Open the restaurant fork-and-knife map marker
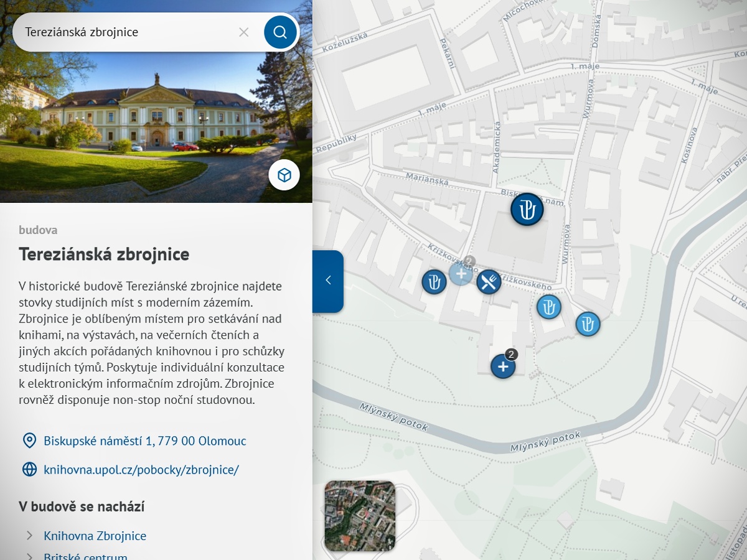This screenshot has height=560, width=747. pyautogui.click(x=489, y=281)
